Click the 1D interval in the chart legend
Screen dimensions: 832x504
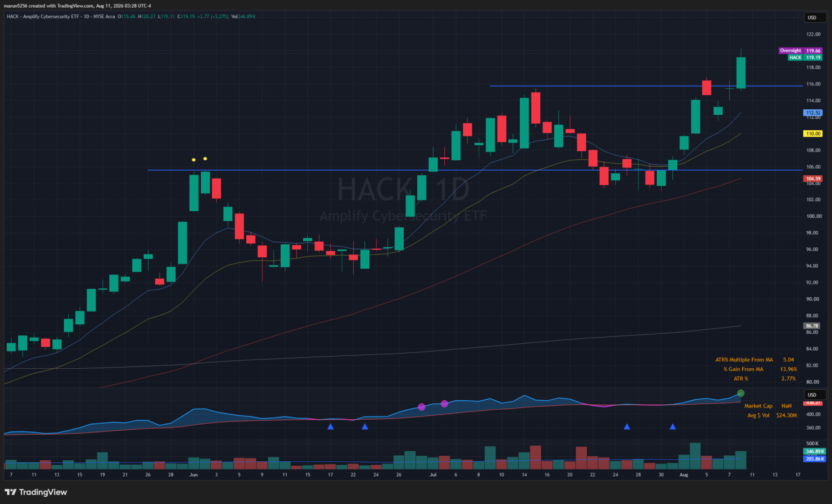pyautogui.click(x=86, y=17)
